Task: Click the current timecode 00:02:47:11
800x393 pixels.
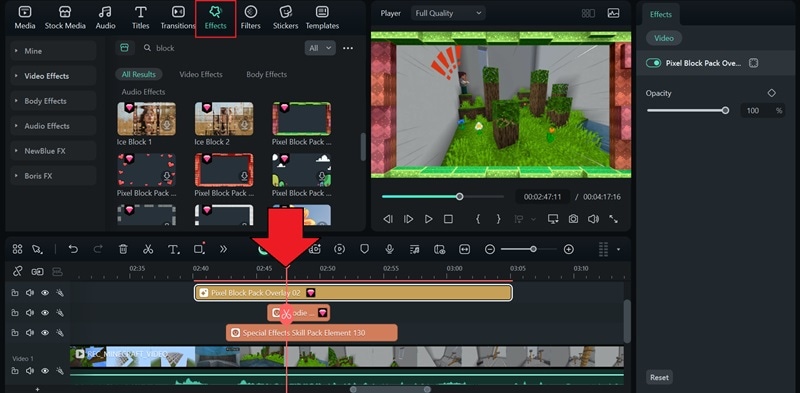Action: tap(542, 197)
